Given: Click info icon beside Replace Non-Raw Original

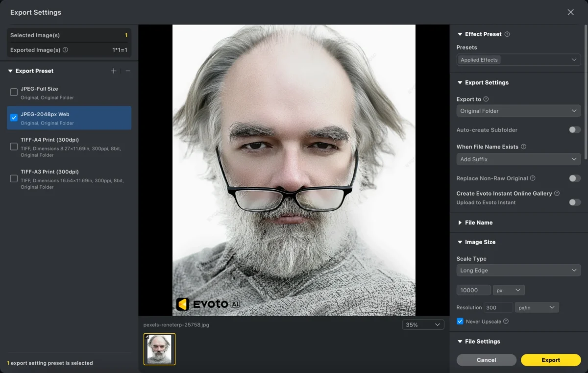Looking at the screenshot, I should pos(533,178).
